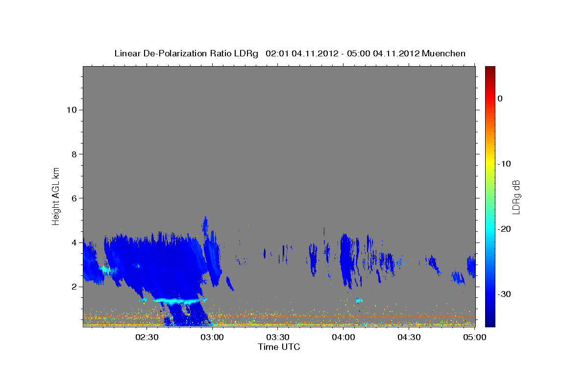Click the height tick label 2

74,287
